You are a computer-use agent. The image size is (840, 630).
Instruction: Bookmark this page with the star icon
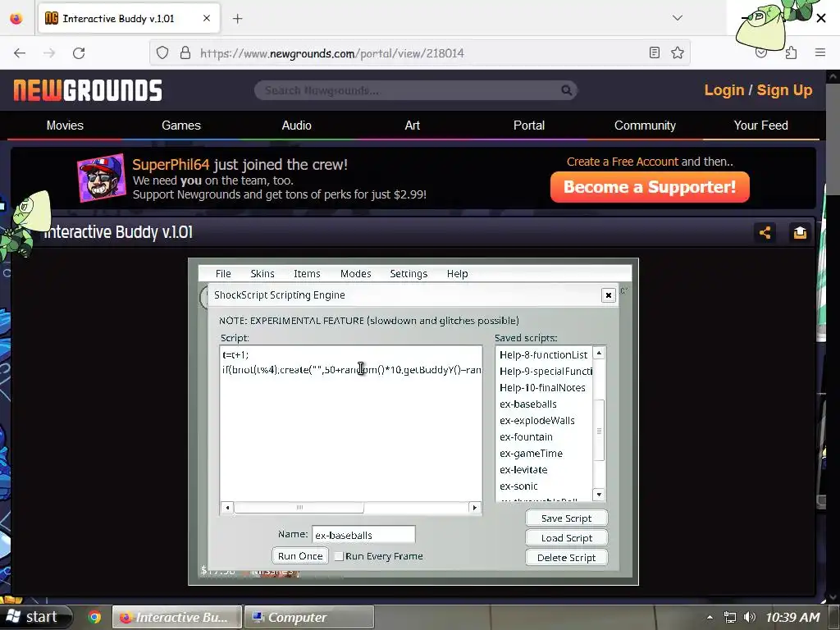point(677,52)
